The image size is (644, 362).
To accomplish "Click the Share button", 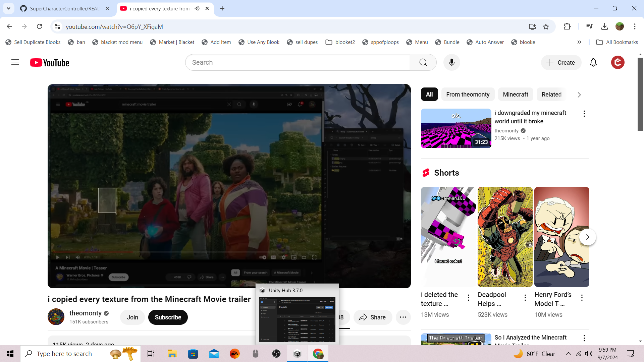I will point(372,317).
